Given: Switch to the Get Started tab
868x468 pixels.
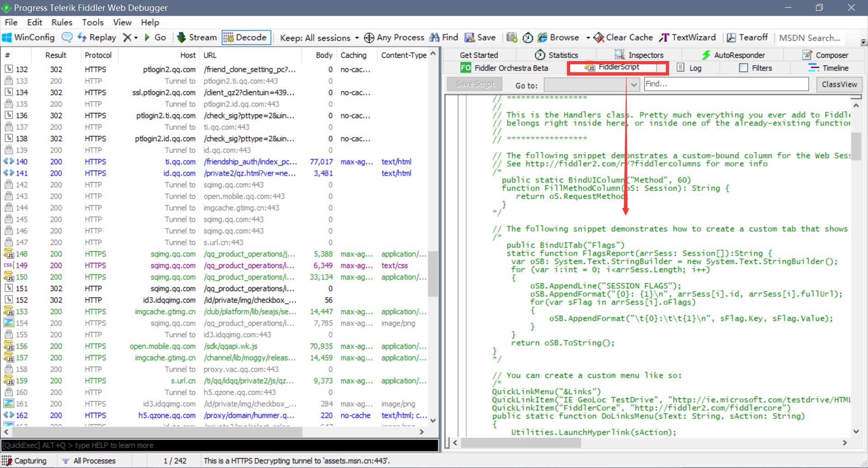Looking at the screenshot, I should tap(479, 55).
